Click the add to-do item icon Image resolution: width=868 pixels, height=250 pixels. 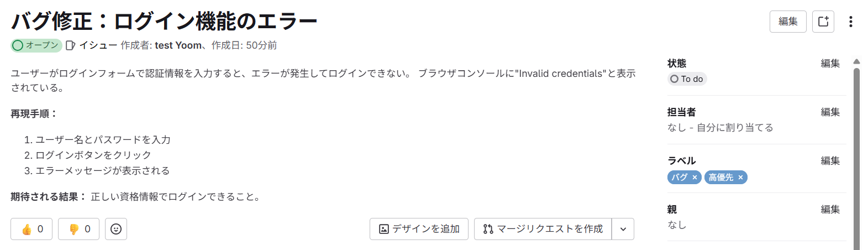point(823,22)
